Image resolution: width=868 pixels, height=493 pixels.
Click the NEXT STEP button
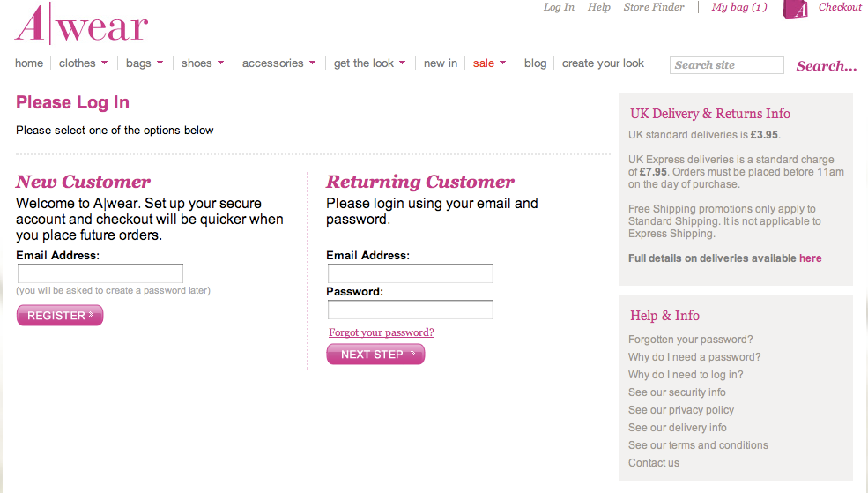coord(376,354)
